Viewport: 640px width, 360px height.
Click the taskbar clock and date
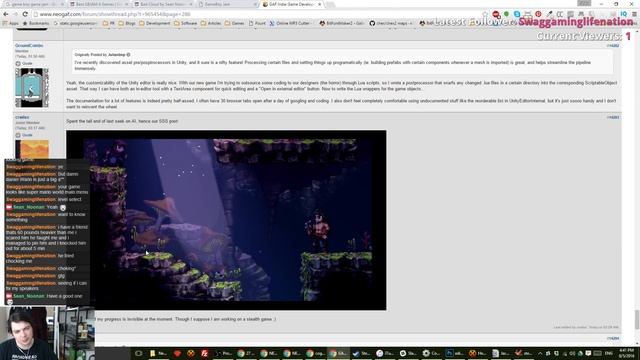(x=627, y=353)
